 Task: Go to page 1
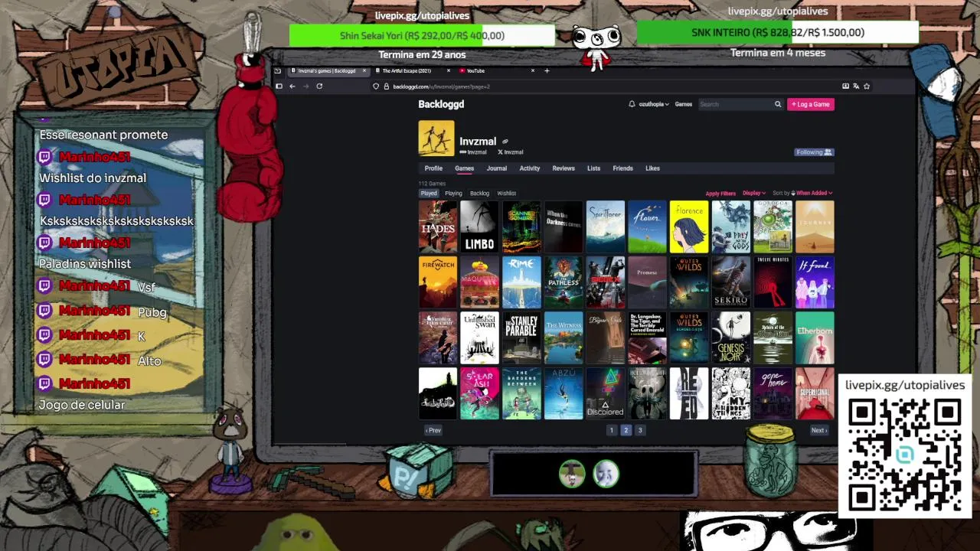pos(611,430)
